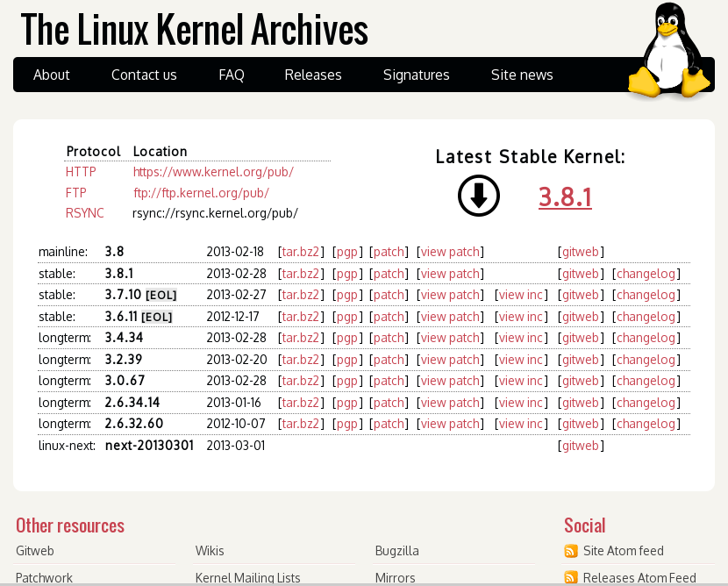Open pgp signature for 3.6.11

346,318
